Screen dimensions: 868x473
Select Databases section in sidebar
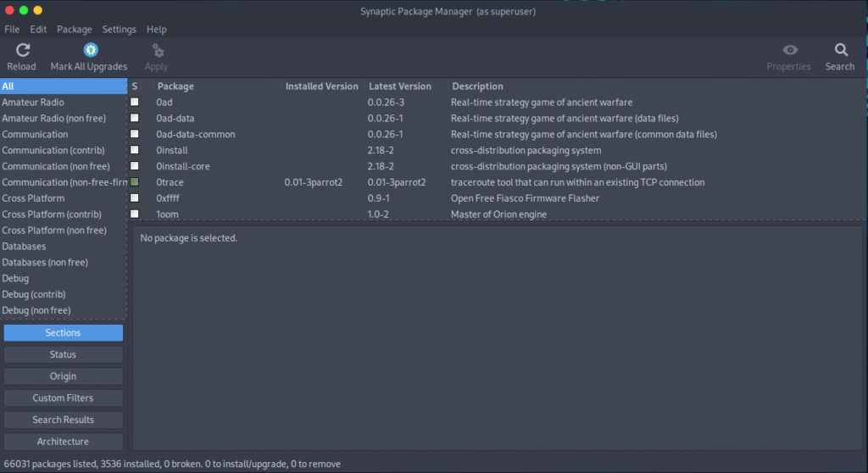click(x=24, y=247)
